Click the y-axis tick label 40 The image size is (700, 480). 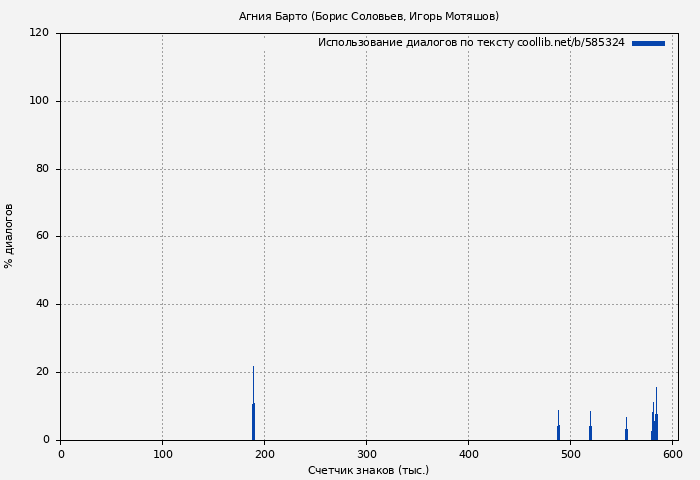(43, 304)
